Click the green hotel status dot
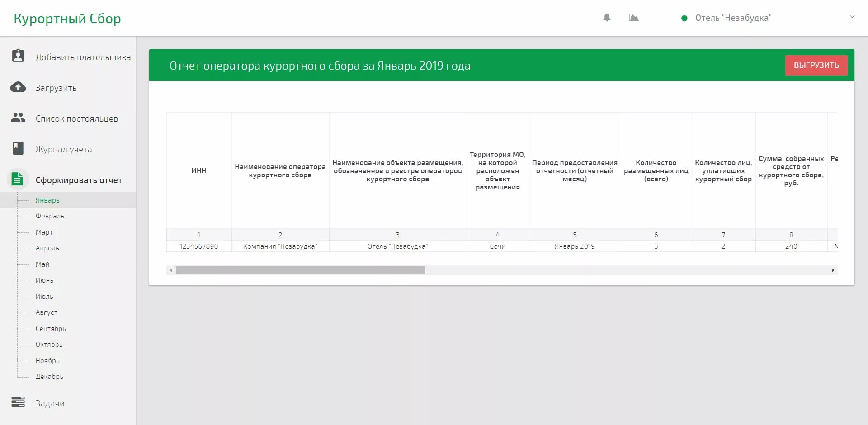This screenshot has width=868, height=425. click(684, 18)
